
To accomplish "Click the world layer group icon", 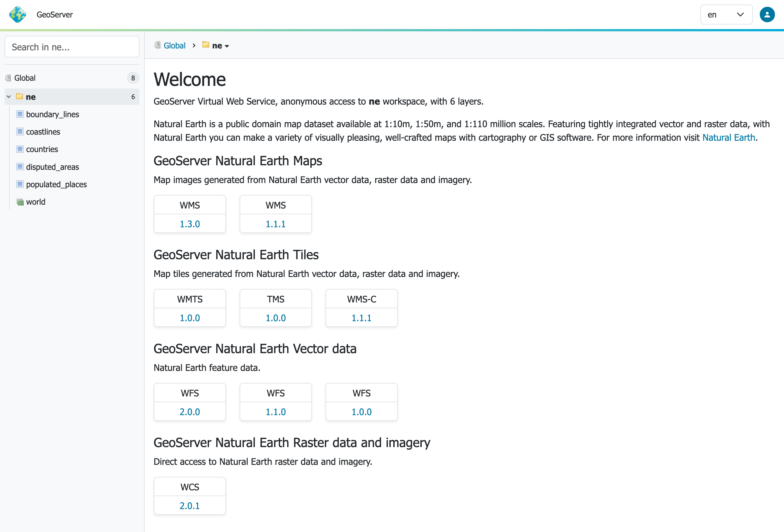I will pyautogui.click(x=20, y=202).
